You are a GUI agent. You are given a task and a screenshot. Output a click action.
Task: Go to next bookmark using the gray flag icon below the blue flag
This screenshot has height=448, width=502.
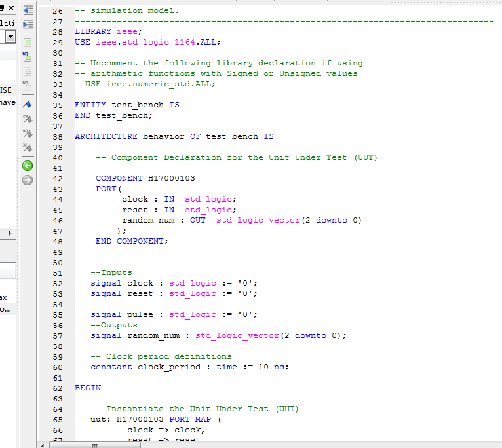(28, 119)
